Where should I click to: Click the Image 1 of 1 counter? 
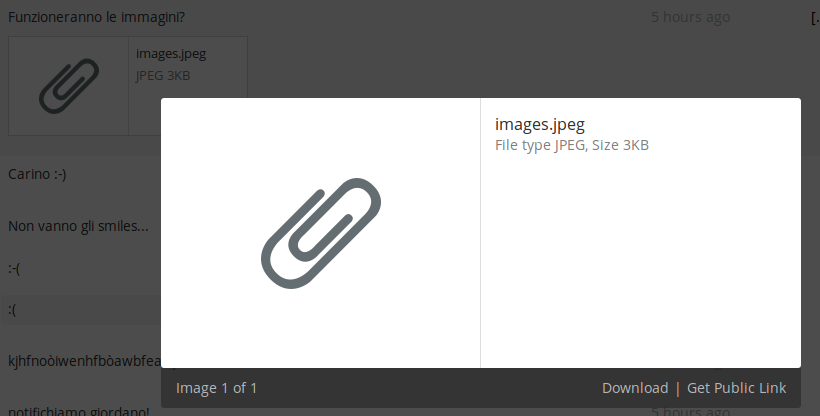(217, 388)
